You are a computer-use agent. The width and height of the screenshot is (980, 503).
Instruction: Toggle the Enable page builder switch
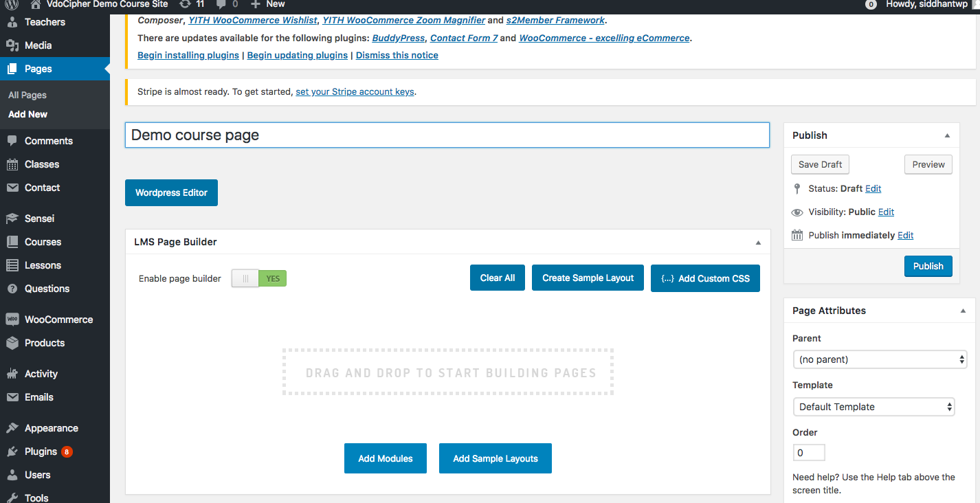pyautogui.click(x=258, y=278)
